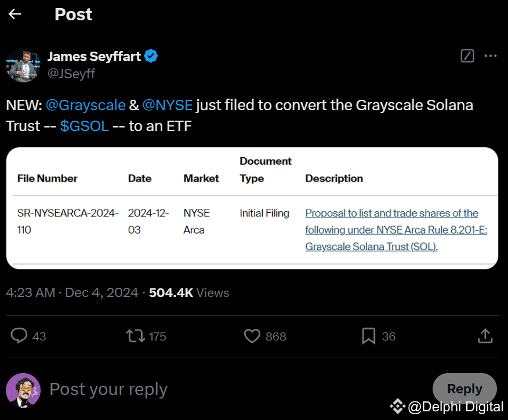
Task: Open James Seyffart's profile picture
Action: pyautogui.click(x=23, y=64)
